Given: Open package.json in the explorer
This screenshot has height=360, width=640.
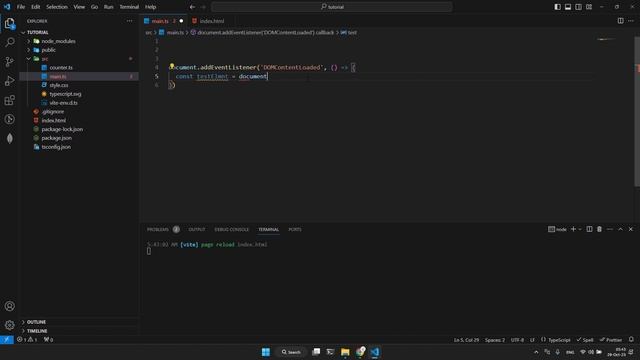Looking at the screenshot, I should tap(56, 138).
